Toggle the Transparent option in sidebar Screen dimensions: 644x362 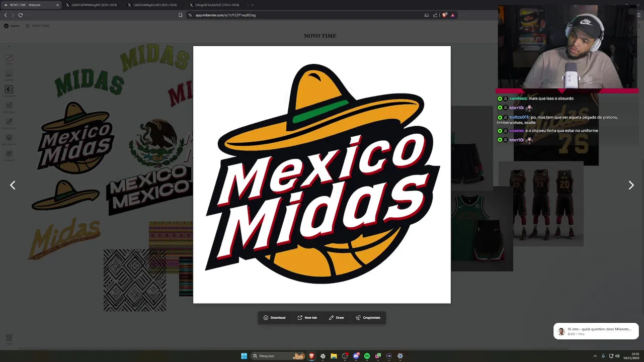9,90
